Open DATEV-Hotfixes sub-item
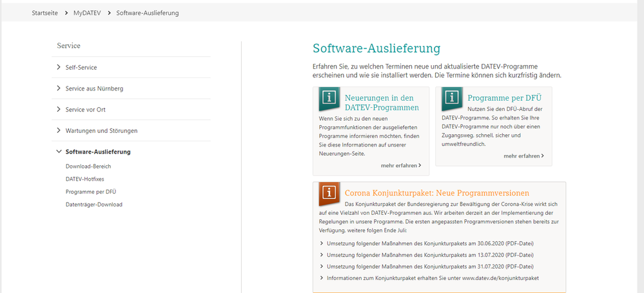The image size is (644, 293). pyautogui.click(x=86, y=179)
